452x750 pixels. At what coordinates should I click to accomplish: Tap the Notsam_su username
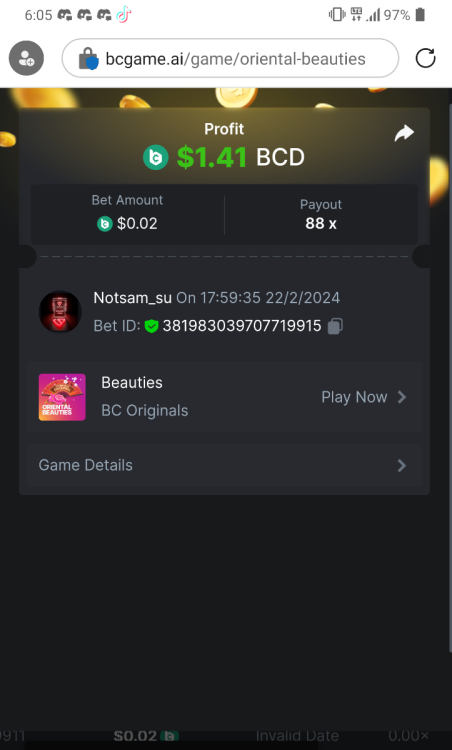(x=132, y=298)
